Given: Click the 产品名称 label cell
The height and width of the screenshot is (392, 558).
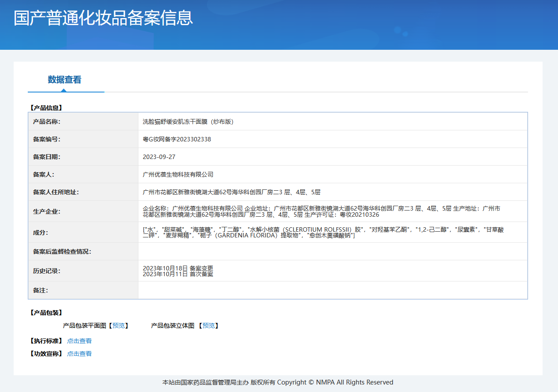Looking at the screenshot, I should coord(83,122).
